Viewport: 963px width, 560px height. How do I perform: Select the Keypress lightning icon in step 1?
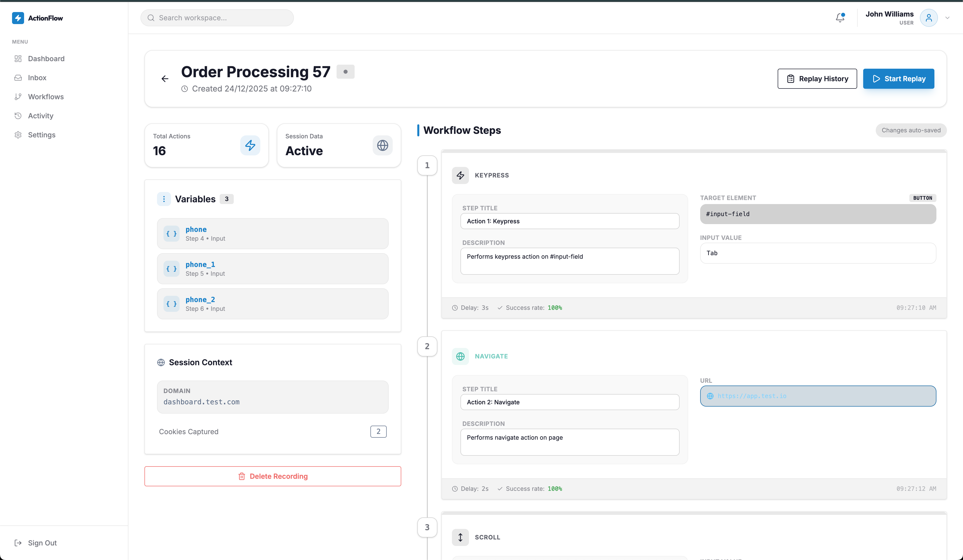(x=460, y=175)
